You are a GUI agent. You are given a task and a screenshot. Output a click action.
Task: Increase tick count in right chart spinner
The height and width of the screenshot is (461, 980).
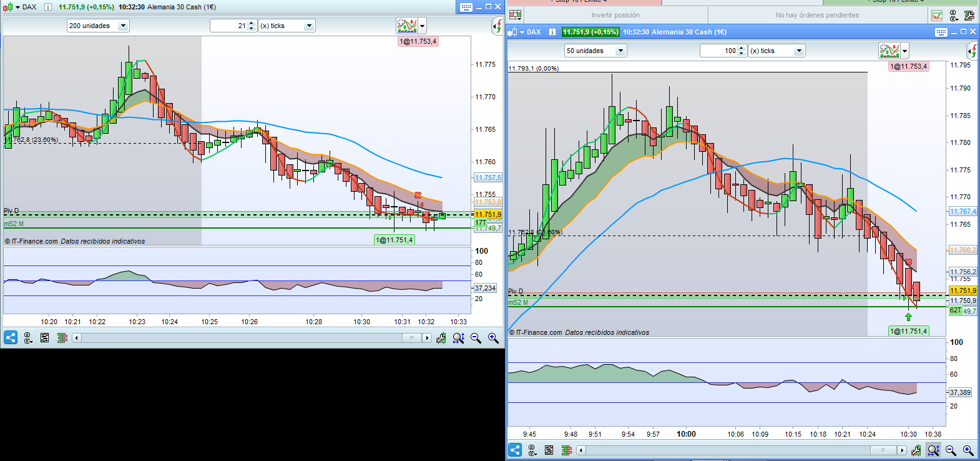(742, 48)
